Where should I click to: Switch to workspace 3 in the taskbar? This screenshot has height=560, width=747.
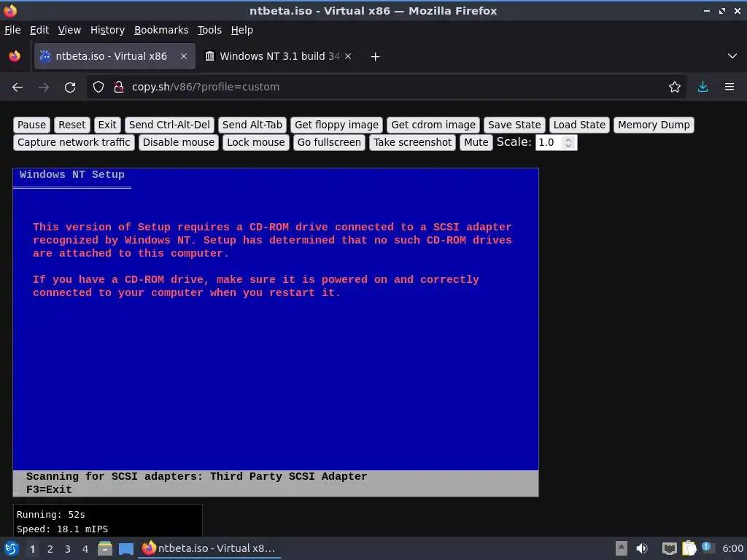click(x=68, y=549)
